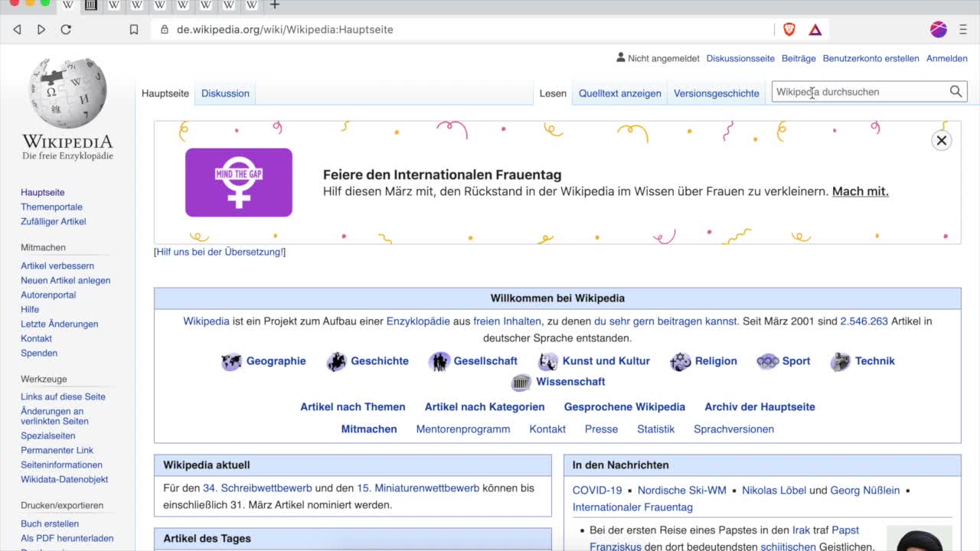Open the browser profile avatar

coord(939,30)
